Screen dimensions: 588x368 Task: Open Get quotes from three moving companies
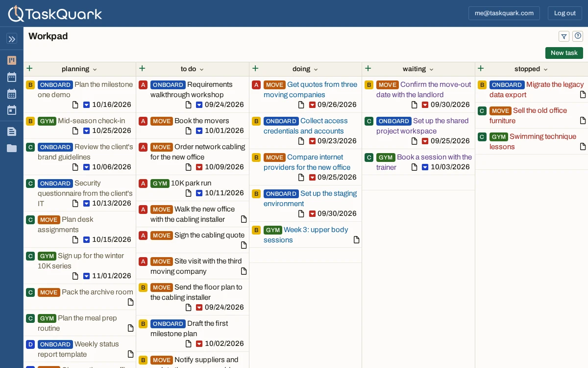click(x=310, y=89)
